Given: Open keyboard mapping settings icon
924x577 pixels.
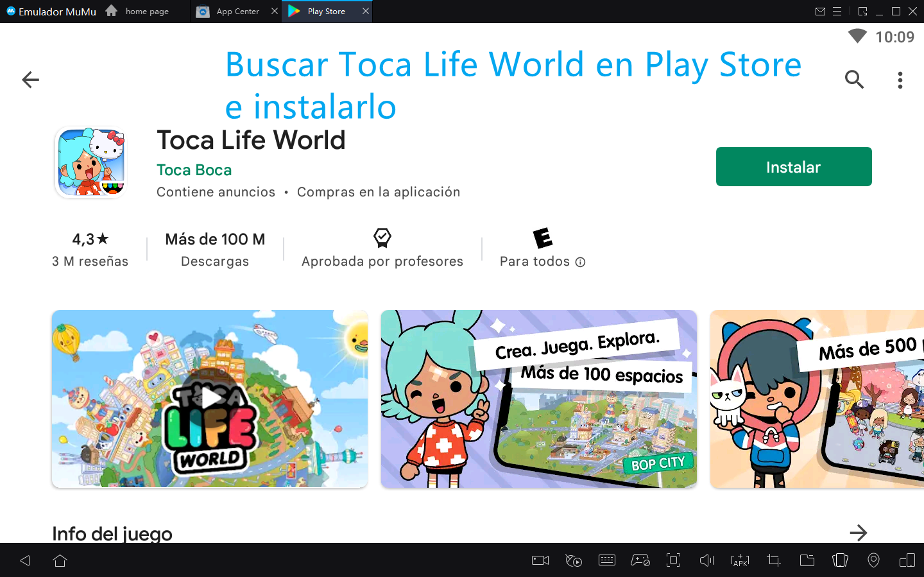Looking at the screenshot, I should coord(606,560).
